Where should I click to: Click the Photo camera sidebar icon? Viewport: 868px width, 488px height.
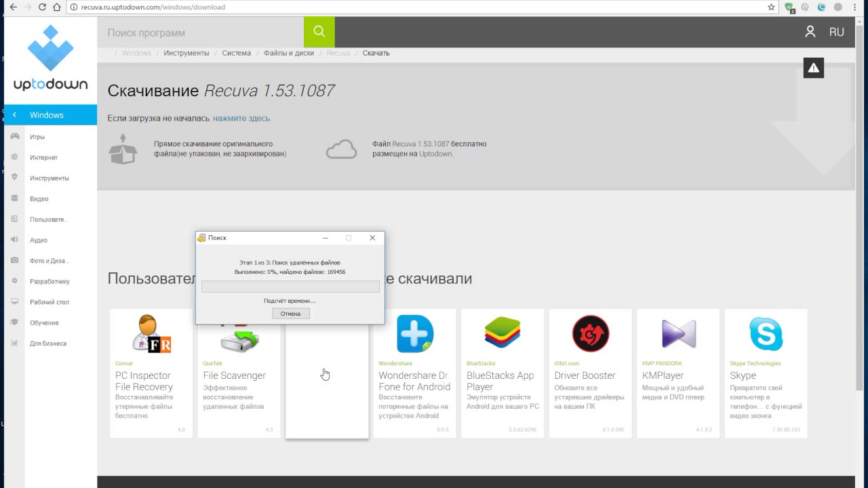coord(15,260)
